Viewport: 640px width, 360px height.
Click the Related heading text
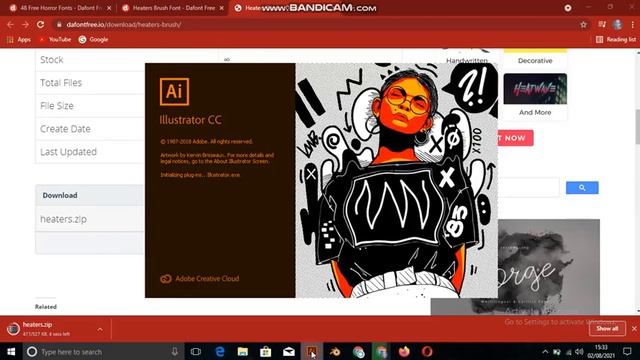[x=46, y=307]
